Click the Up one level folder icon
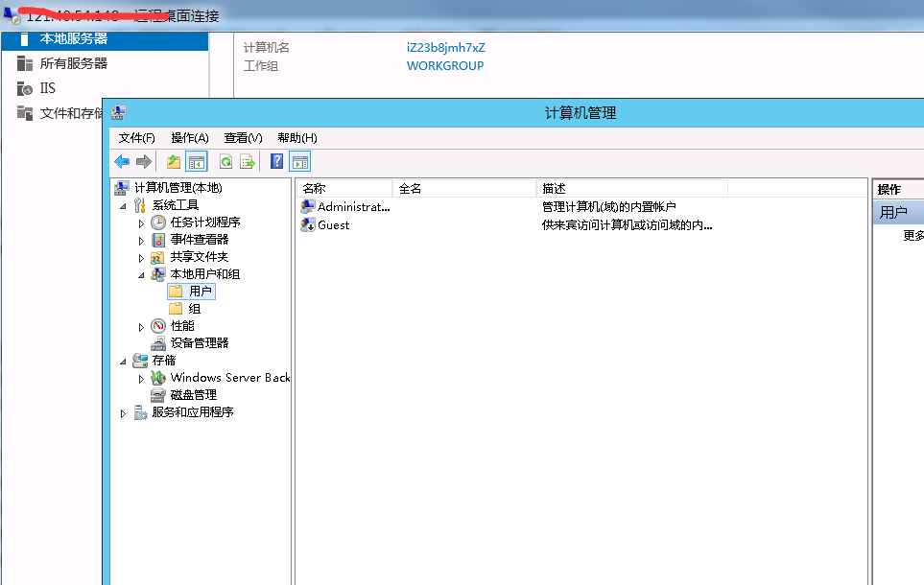The image size is (924, 585). [173, 161]
